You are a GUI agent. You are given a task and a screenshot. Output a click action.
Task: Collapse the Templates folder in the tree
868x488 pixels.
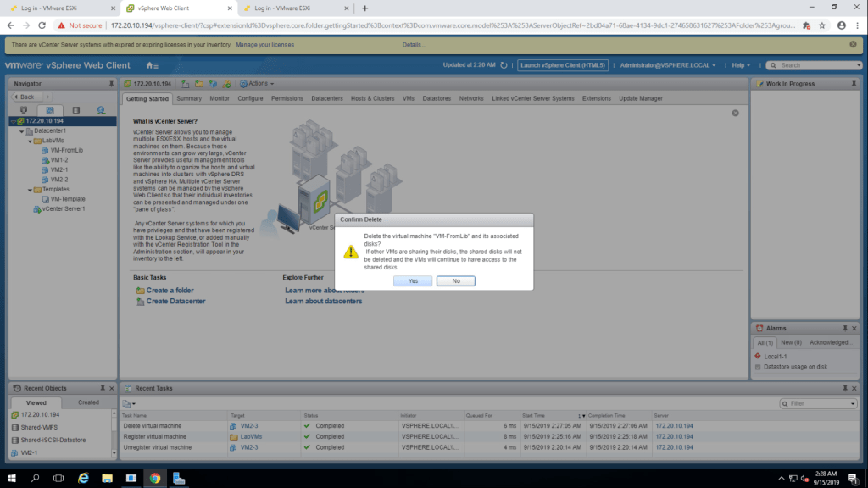pos(29,190)
